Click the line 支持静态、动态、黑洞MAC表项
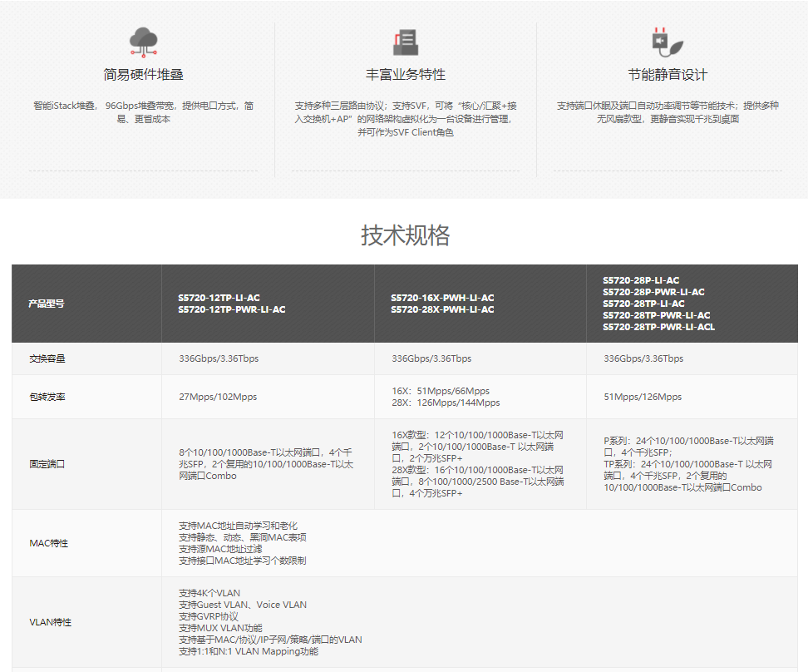This screenshot has width=808, height=672. [243, 537]
